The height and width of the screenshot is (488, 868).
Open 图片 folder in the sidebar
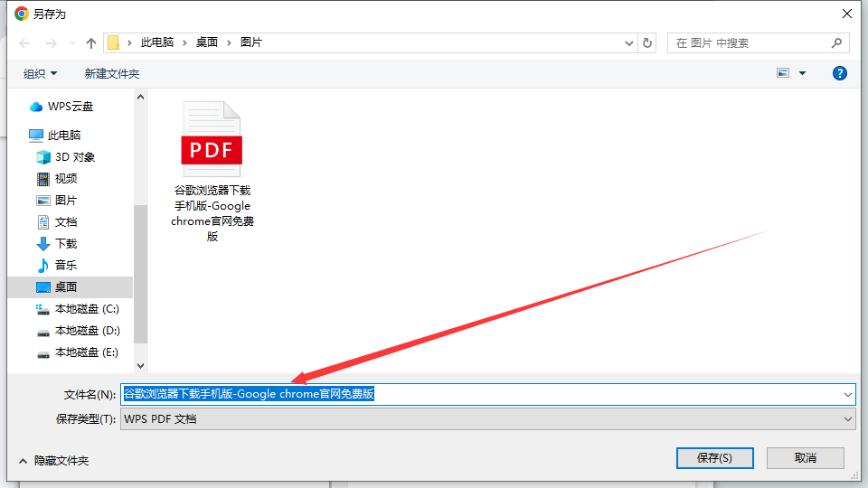point(56,201)
